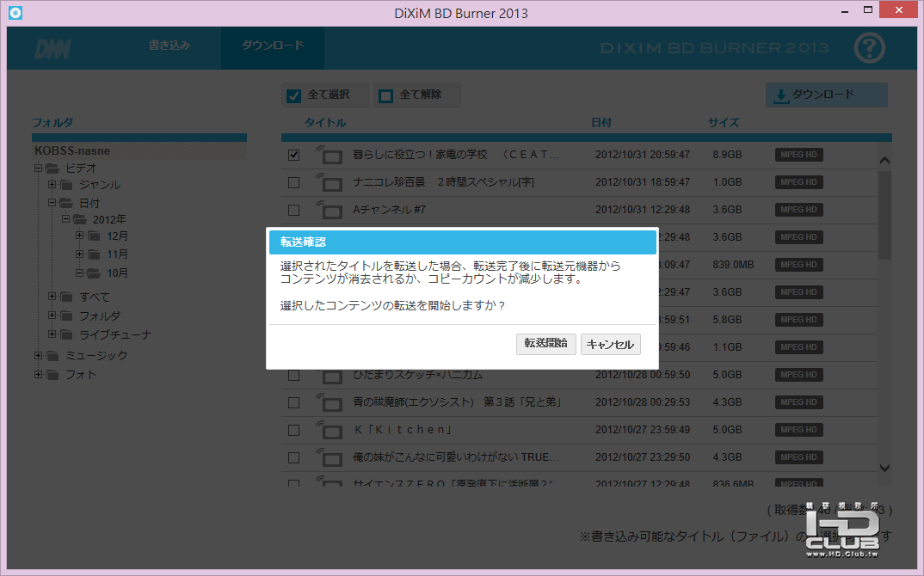Expand the ミュージック tree node
Viewport: 924px width, 576px height.
tap(38, 355)
